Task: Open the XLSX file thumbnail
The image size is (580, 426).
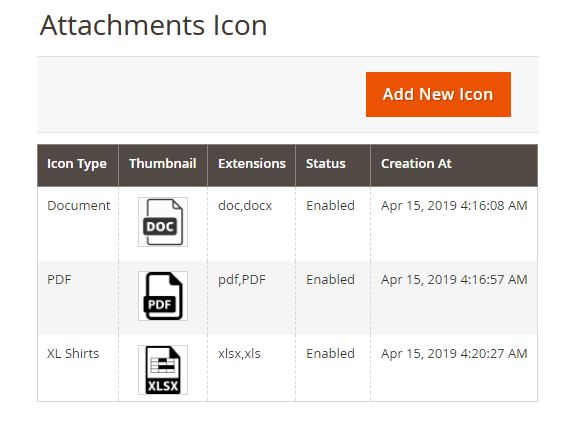Action: tap(163, 370)
